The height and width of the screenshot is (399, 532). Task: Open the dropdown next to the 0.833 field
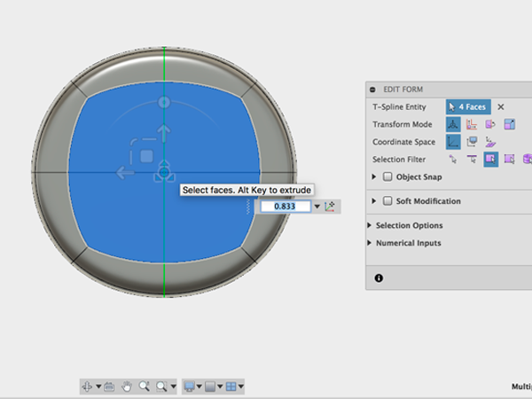pos(317,207)
